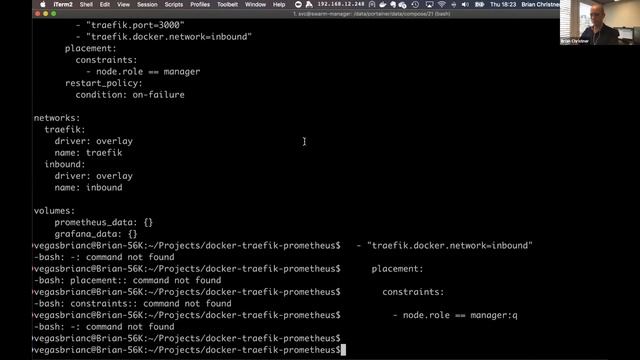
Task: Open the Apple menu
Action: [x=43, y=4]
